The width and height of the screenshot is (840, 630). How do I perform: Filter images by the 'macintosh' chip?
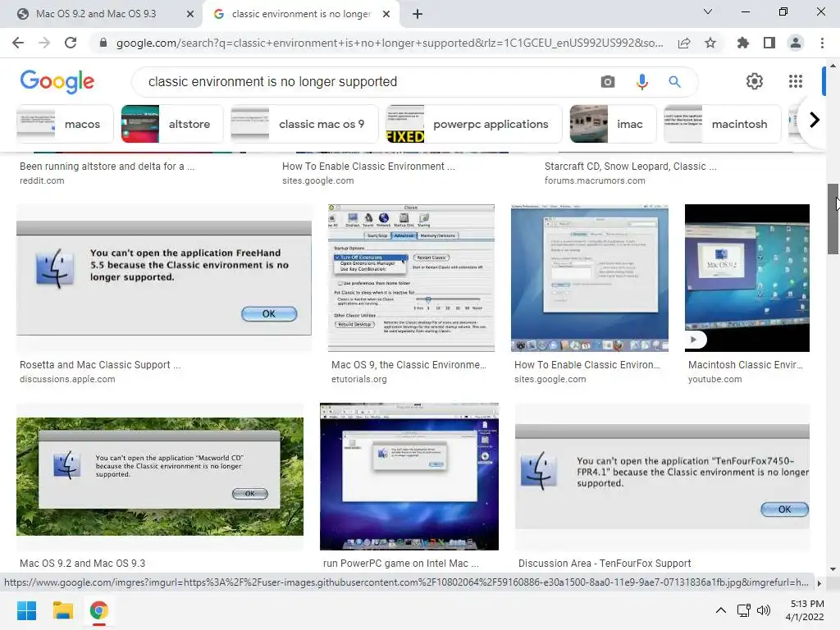click(722, 124)
